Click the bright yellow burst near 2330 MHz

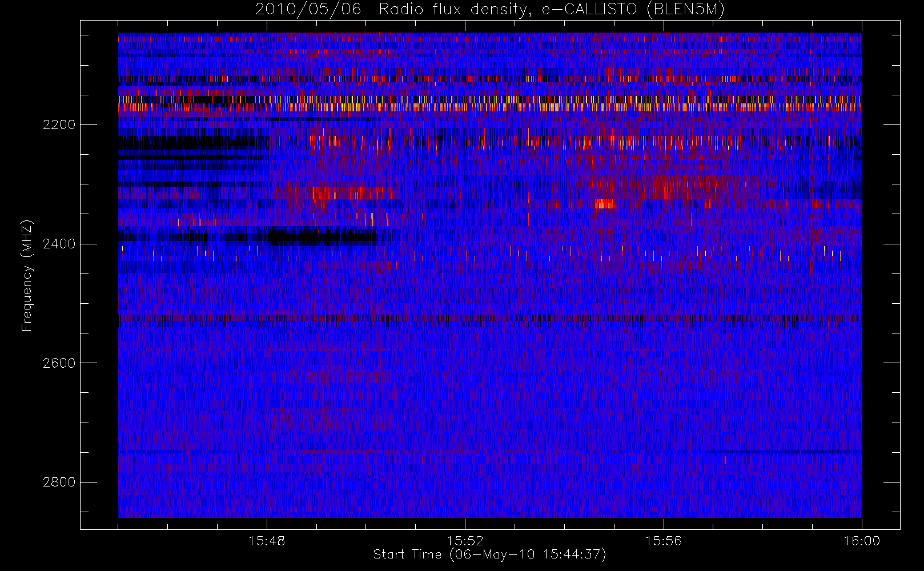[604, 204]
